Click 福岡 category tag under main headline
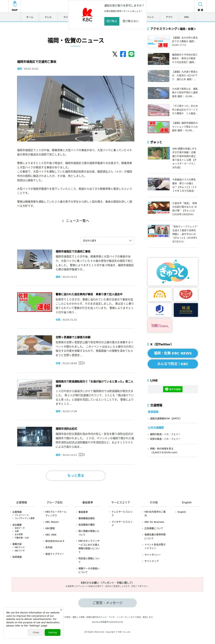 [19, 69]
